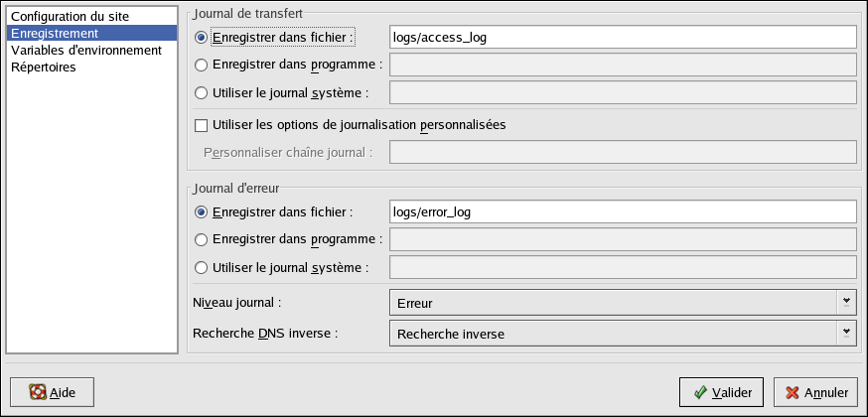This screenshot has height=417, width=868.
Task: Select transfer log 'Utiliser le journal système' radio
Action: pyautogui.click(x=202, y=93)
